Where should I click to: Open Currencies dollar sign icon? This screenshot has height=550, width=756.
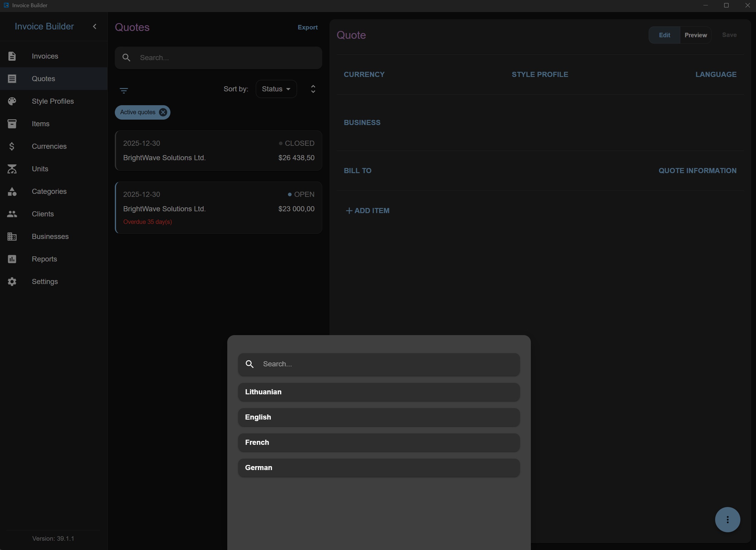12,146
